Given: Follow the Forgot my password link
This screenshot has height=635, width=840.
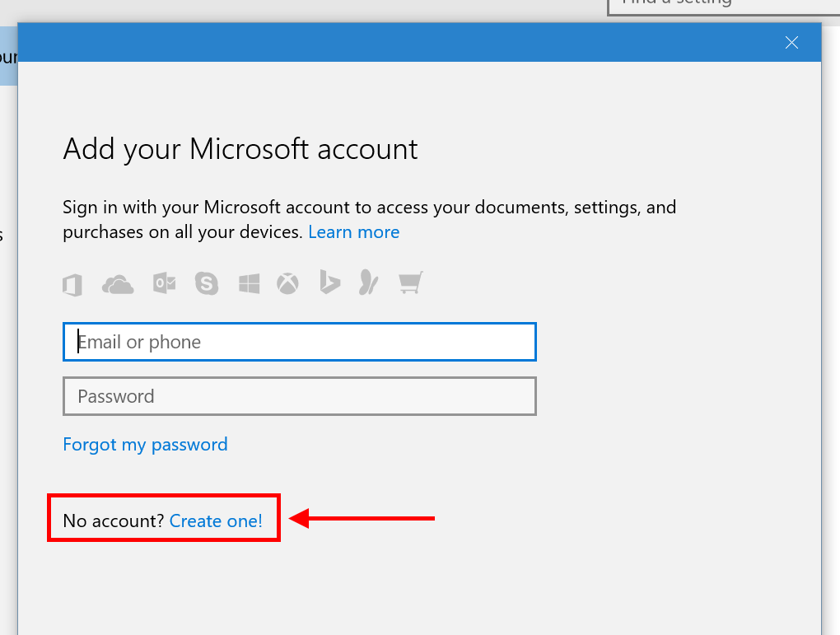Looking at the screenshot, I should coord(145,445).
